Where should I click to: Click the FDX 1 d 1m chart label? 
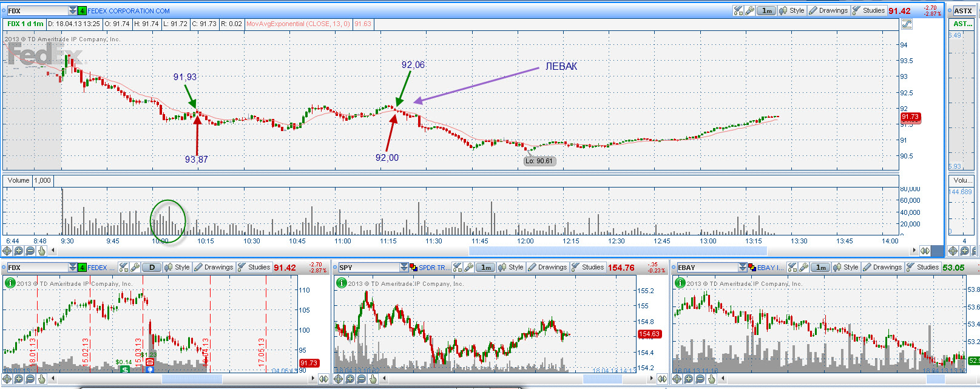25,24
